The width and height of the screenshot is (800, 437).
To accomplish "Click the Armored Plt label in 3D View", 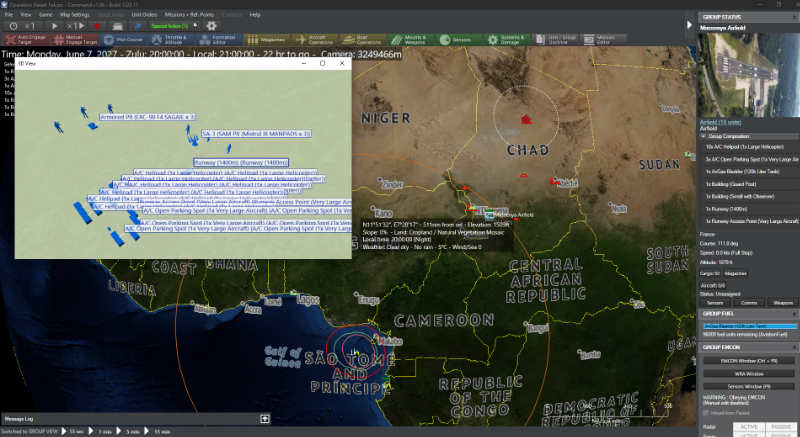I will pyautogui.click(x=147, y=117).
